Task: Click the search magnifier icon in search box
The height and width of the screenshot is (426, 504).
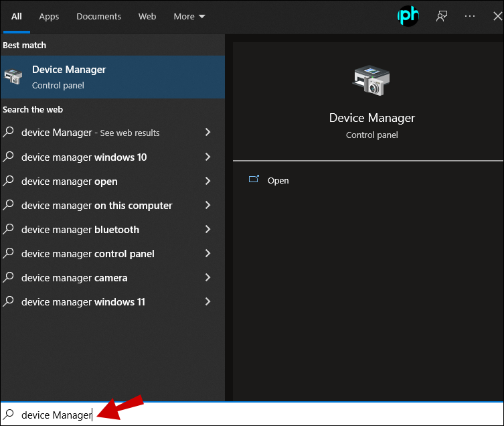Action: pos(9,415)
